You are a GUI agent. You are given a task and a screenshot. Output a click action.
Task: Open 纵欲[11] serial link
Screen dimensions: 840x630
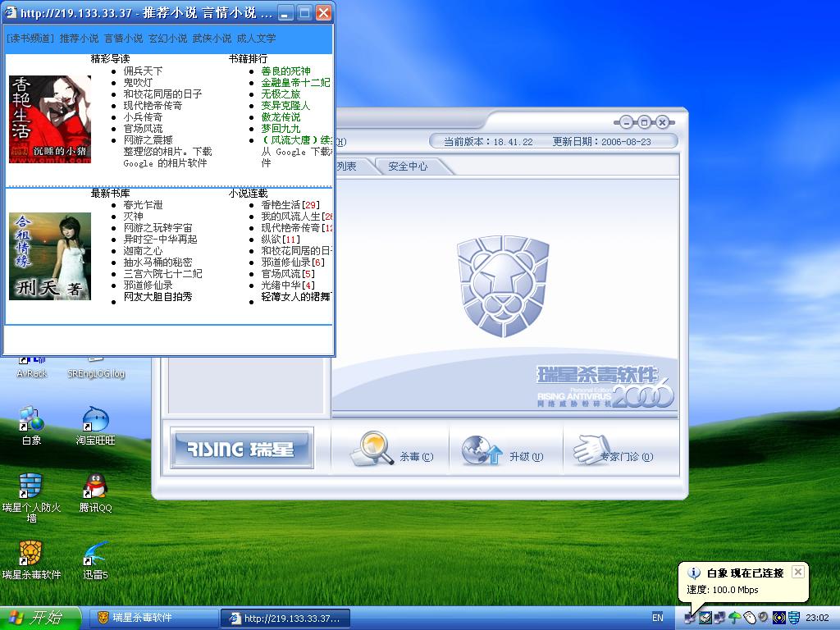tap(281, 240)
